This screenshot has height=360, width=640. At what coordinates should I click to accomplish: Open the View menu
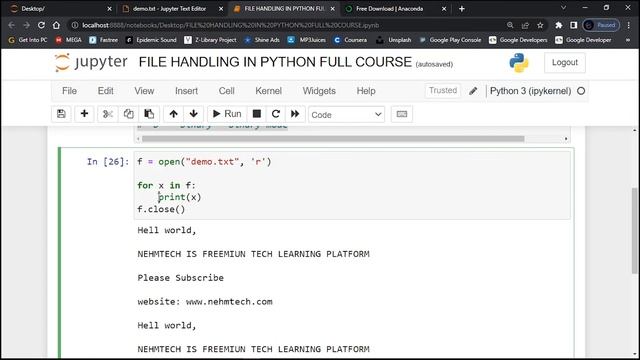[144, 91]
